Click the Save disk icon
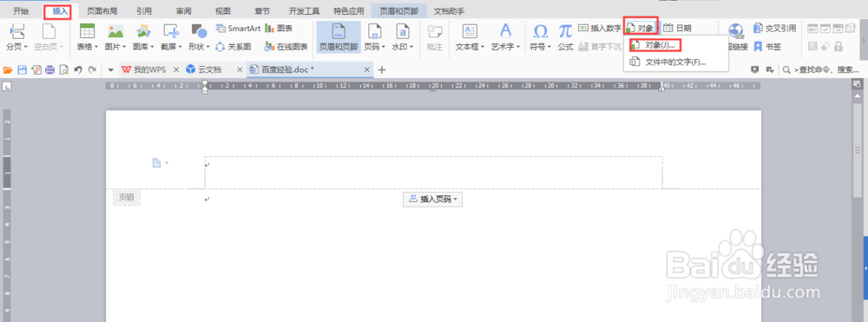Viewport: 868px width, 322px height. click(23, 69)
